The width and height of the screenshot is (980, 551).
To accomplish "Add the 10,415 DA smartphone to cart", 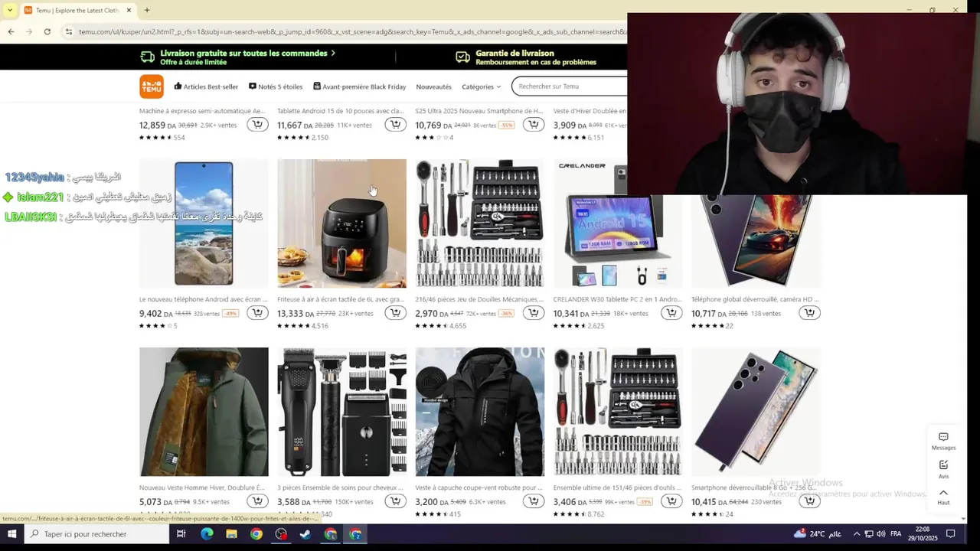I will (x=809, y=501).
